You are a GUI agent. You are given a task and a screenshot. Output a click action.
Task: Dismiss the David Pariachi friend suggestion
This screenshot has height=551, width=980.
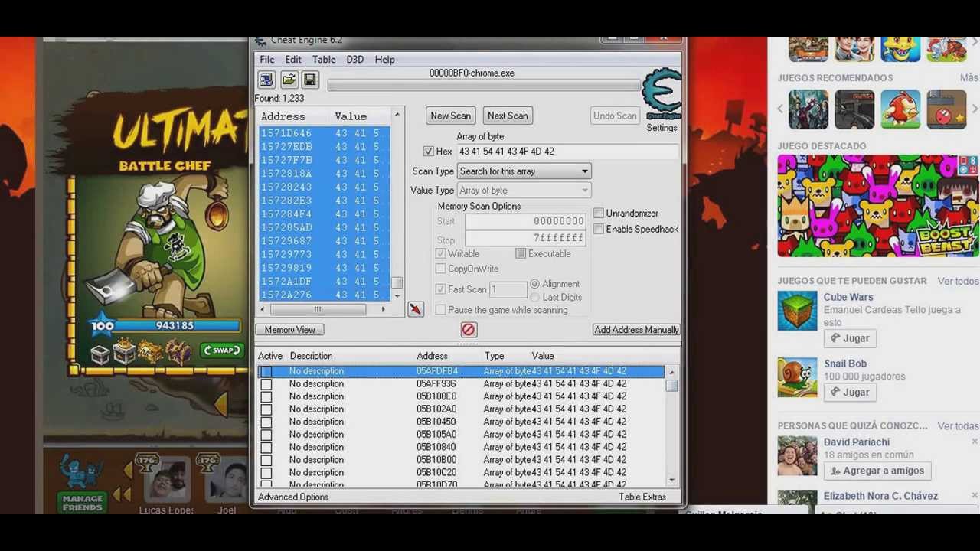pos(975,442)
